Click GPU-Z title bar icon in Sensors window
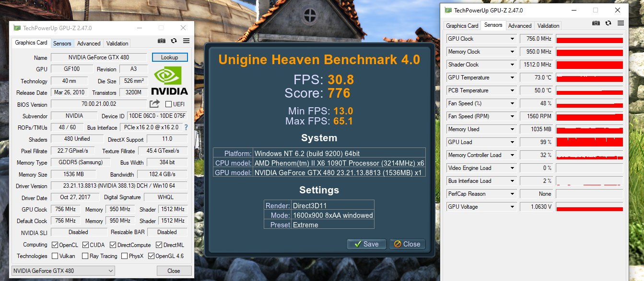The width and height of the screenshot is (644, 281). coord(448,10)
